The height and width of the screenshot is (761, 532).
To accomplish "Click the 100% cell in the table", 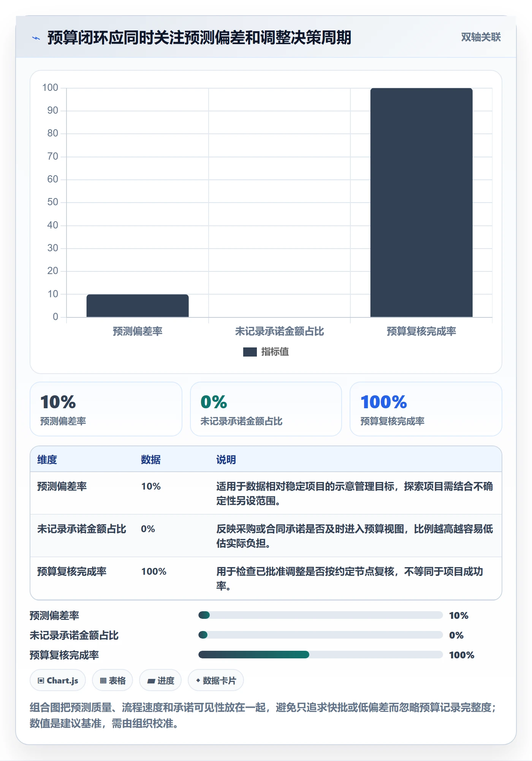I will 154,571.
